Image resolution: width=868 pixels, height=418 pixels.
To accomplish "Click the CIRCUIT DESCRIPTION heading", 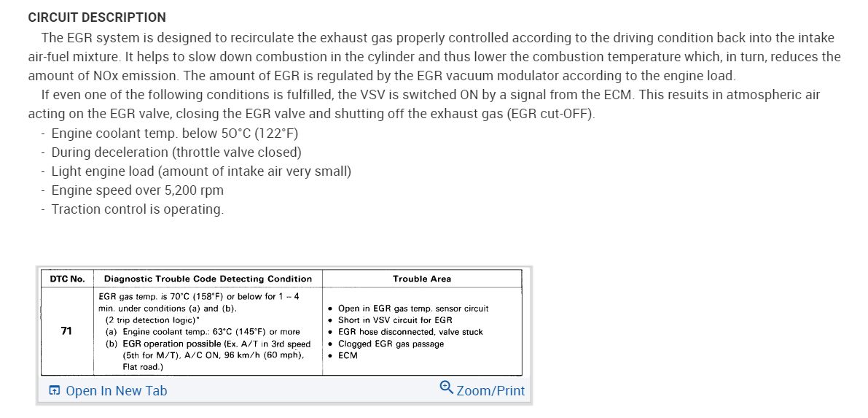I will click(x=97, y=17).
